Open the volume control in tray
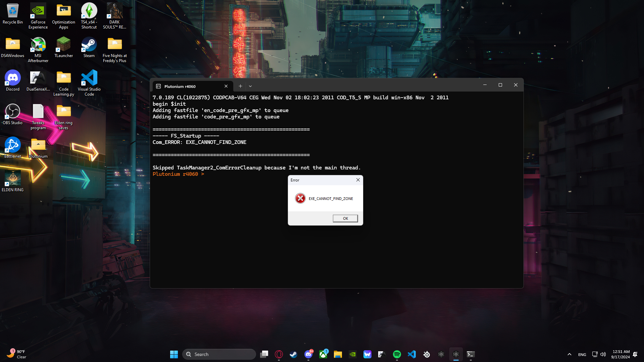This screenshot has width=644, height=362. 603,354
